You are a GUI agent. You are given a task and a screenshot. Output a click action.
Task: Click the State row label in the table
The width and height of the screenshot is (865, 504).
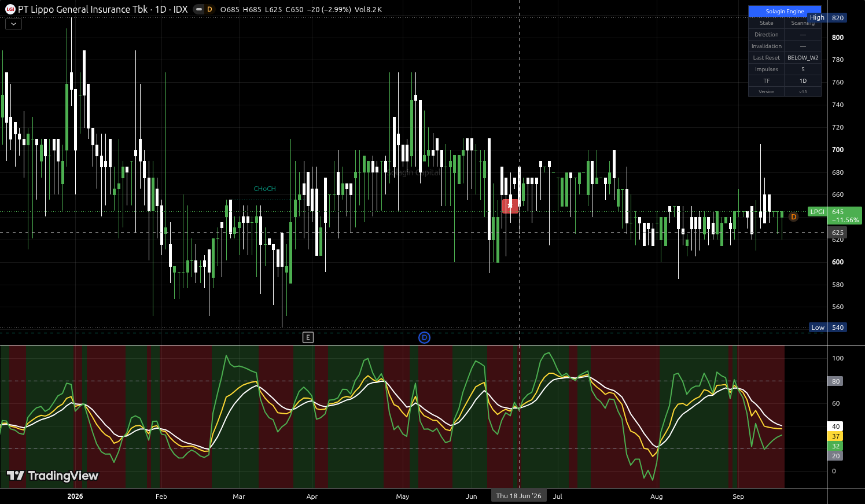tap(766, 23)
